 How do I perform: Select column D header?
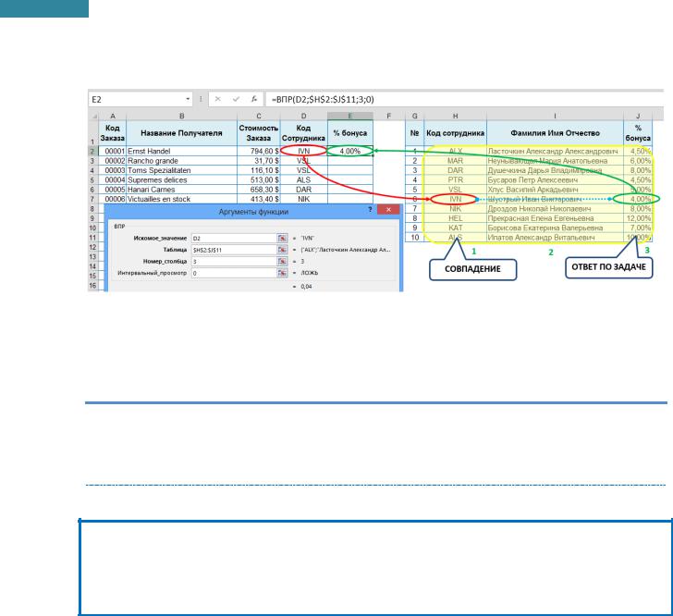point(304,116)
